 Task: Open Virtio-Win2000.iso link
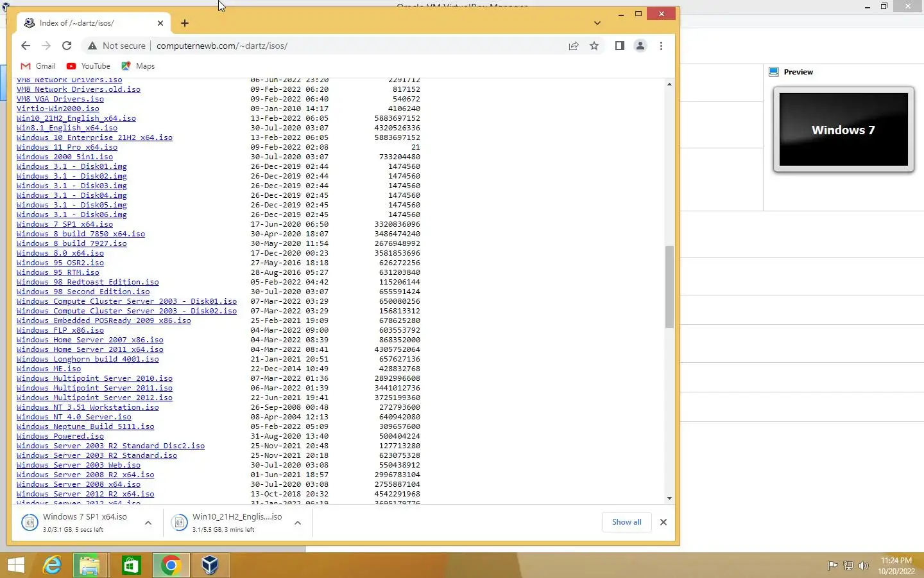click(58, 109)
